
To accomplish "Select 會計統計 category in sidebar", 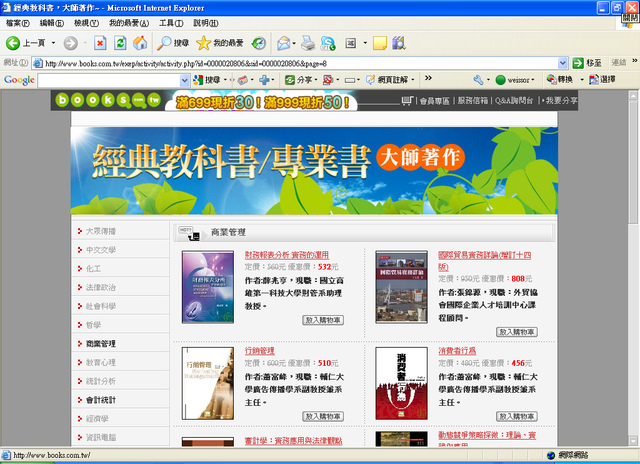I will pos(100,400).
